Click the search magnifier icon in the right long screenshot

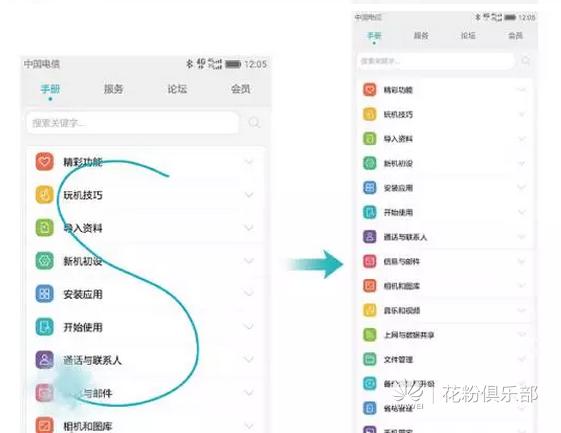coord(526,60)
